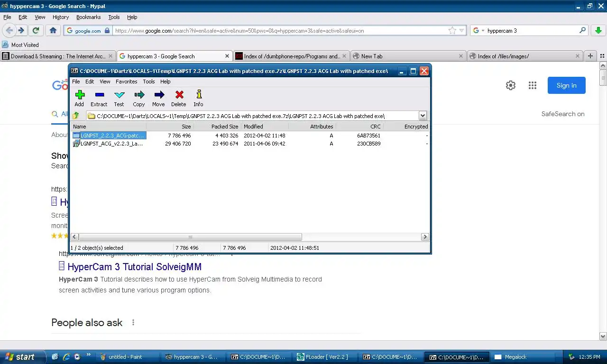Viewport: 607px width, 364px height.
Task: Open browser Downloads arrow button
Action: [x=598, y=30]
